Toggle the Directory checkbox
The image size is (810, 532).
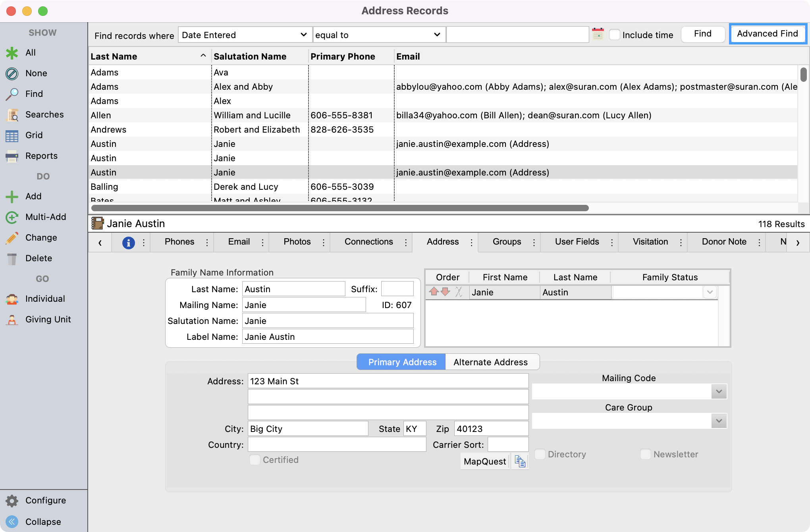[x=540, y=454]
